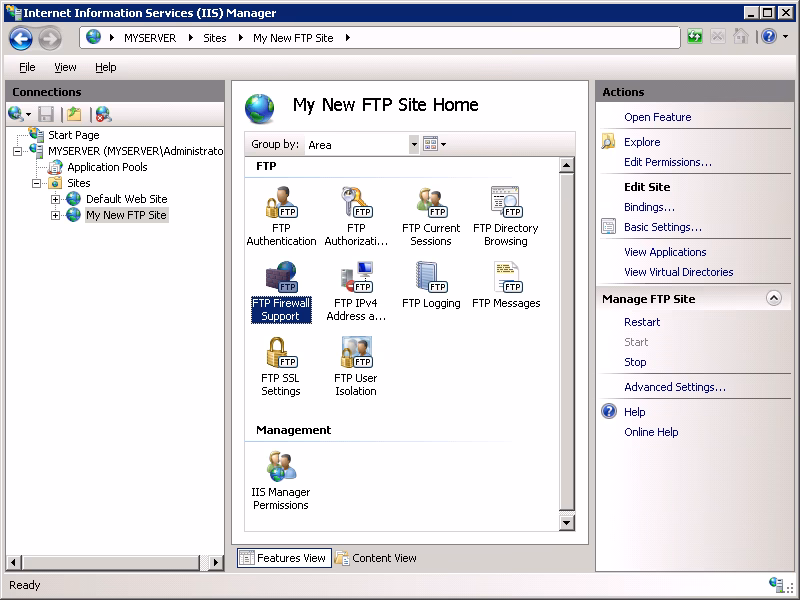The height and width of the screenshot is (600, 800).
Task: Open the View menu
Action: (65, 67)
